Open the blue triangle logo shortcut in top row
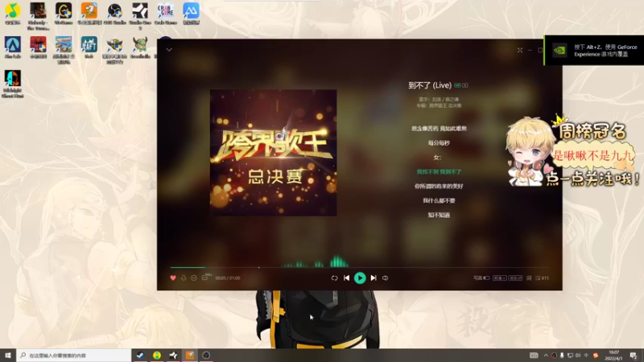This screenshot has width=644, height=362. (x=191, y=13)
